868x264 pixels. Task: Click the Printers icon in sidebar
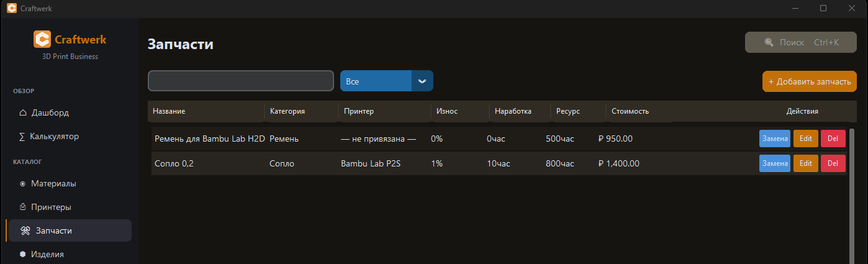click(x=23, y=207)
